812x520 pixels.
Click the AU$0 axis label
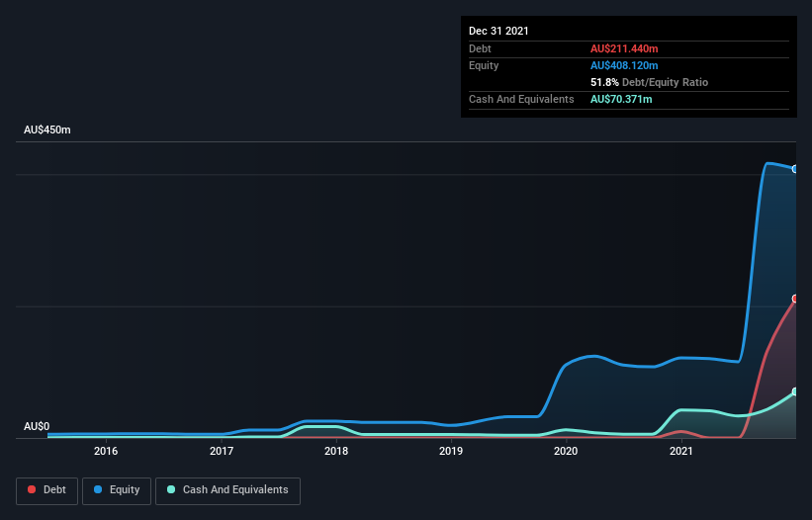[x=37, y=426]
